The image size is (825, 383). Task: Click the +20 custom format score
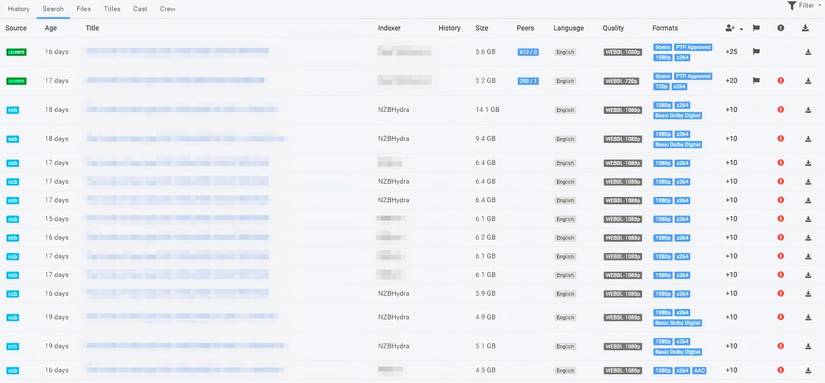[731, 81]
